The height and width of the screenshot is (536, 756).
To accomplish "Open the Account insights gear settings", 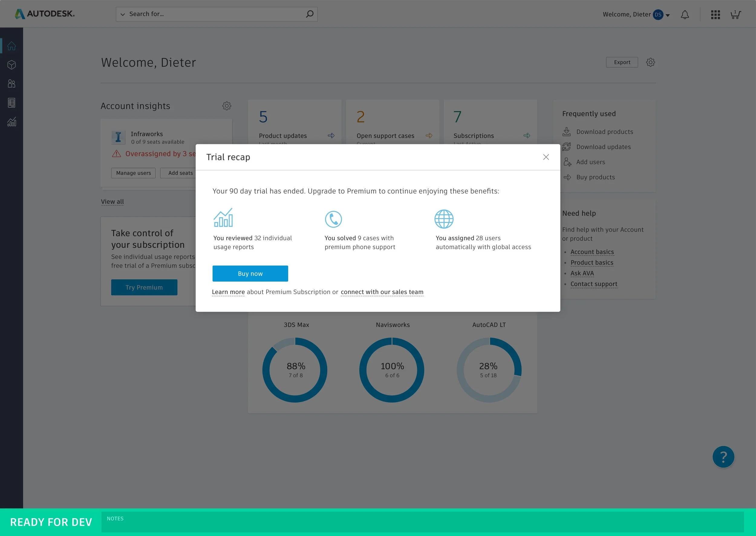I will point(227,106).
